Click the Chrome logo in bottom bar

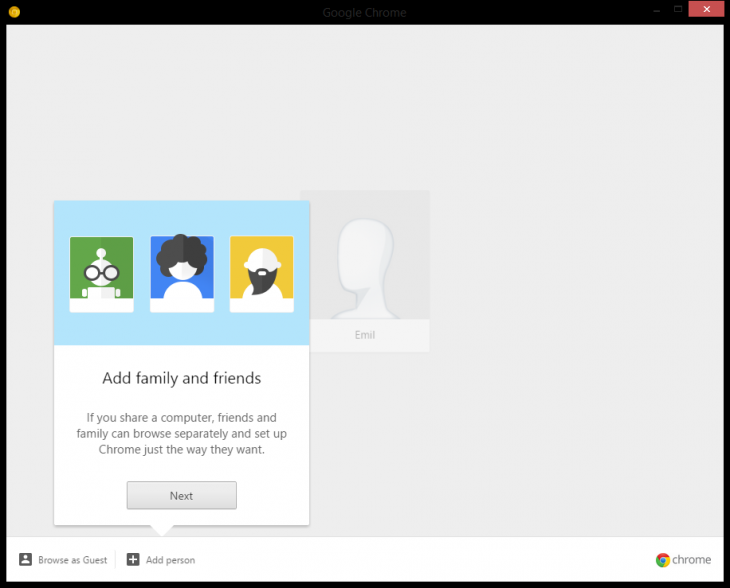point(663,560)
